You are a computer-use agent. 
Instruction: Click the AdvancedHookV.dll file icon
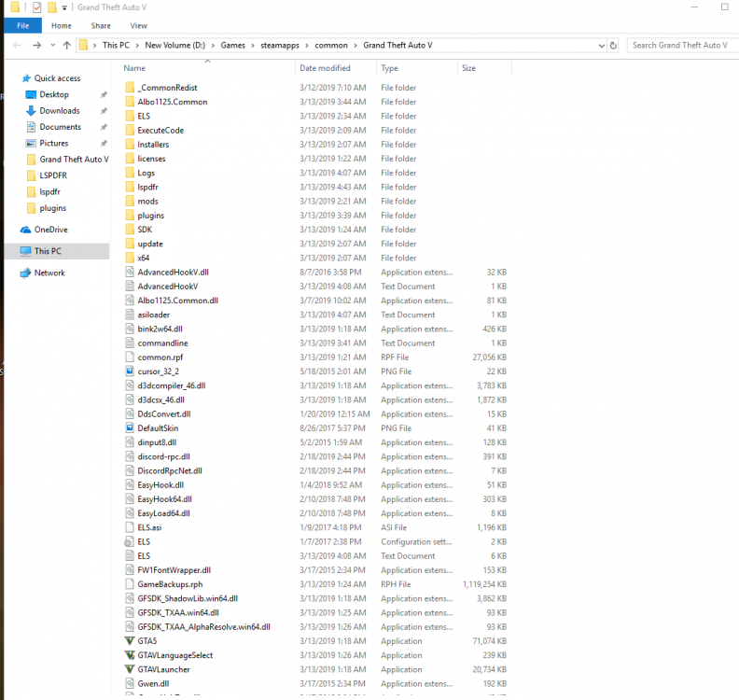click(x=130, y=272)
